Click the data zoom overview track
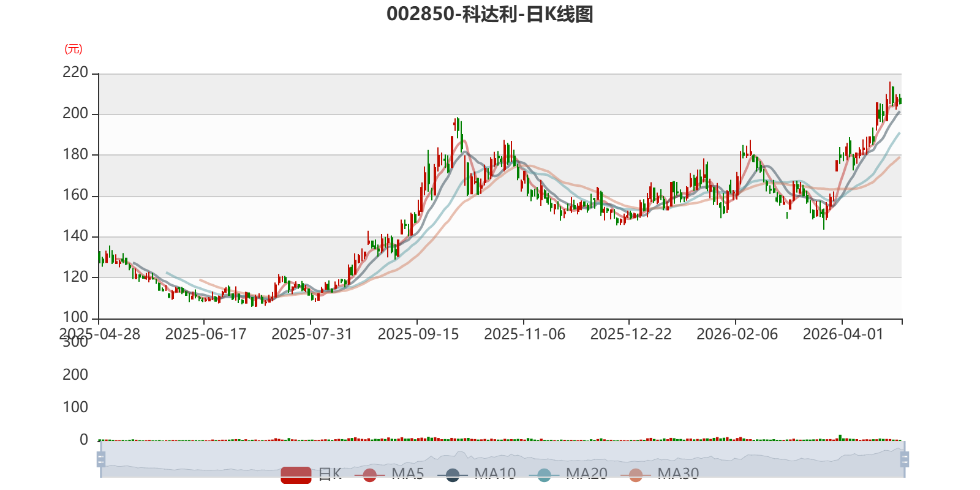Screen dimensions: 980x490 pyautogui.click(x=502, y=459)
